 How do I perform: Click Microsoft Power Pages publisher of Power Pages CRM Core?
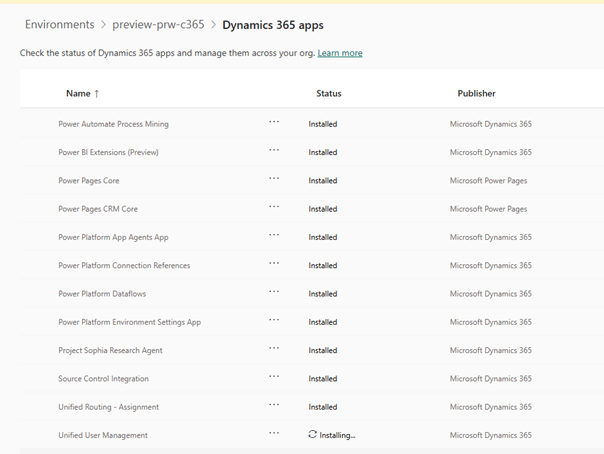pyautogui.click(x=488, y=209)
